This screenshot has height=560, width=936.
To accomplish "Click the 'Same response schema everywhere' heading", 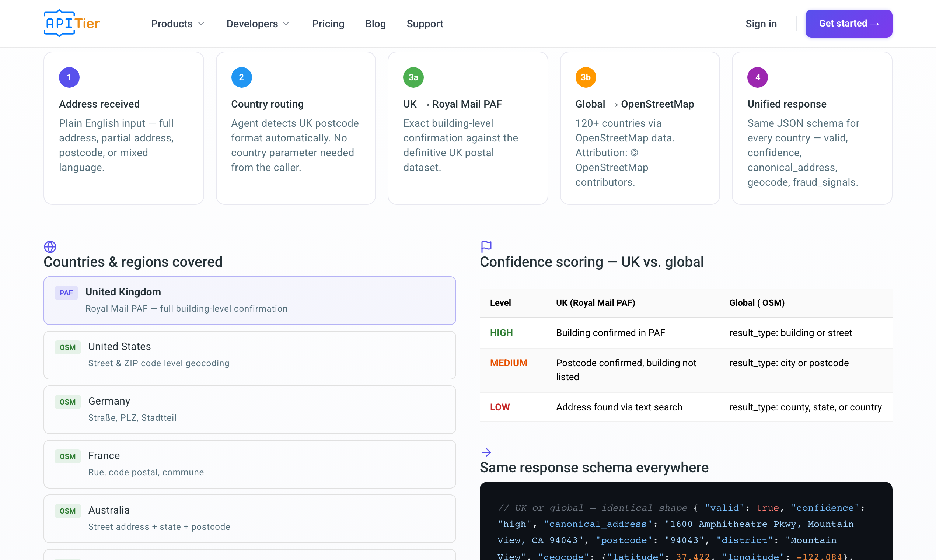I will 594,468.
